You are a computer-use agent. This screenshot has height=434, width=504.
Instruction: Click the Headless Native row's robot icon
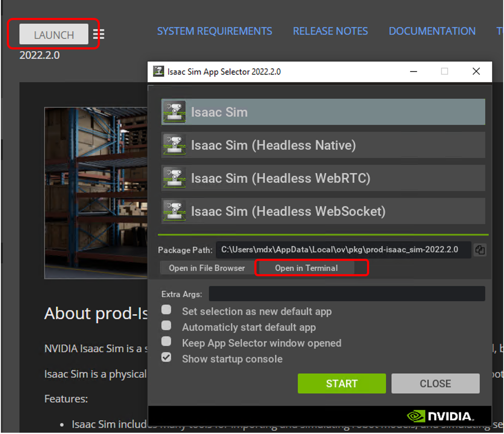coord(174,145)
